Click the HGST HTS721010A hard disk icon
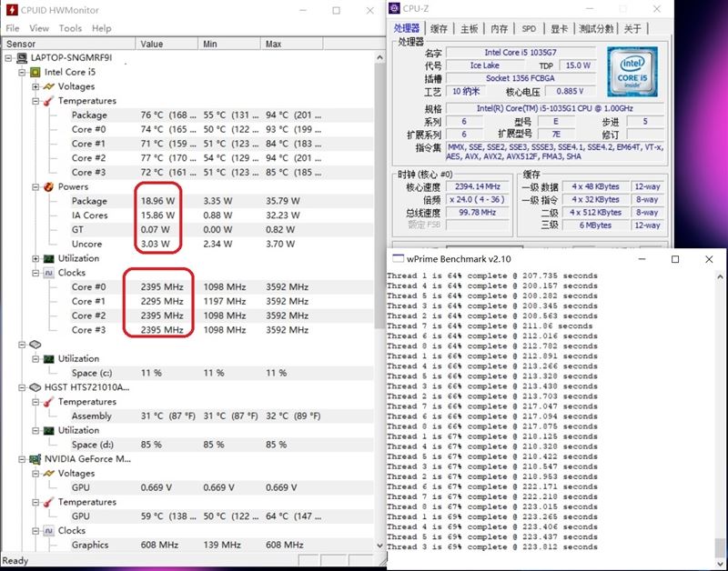The image size is (728, 571). click(35, 387)
